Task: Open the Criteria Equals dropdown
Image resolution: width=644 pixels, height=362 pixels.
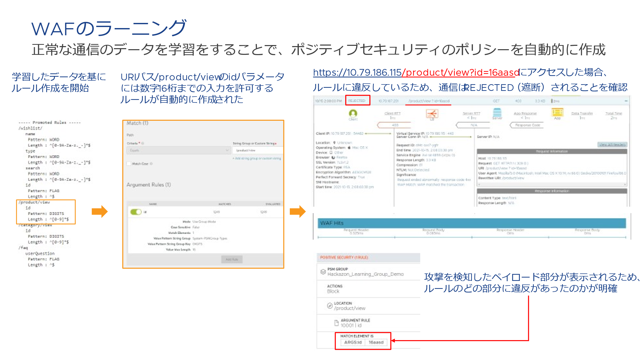Action: pos(178,150)
